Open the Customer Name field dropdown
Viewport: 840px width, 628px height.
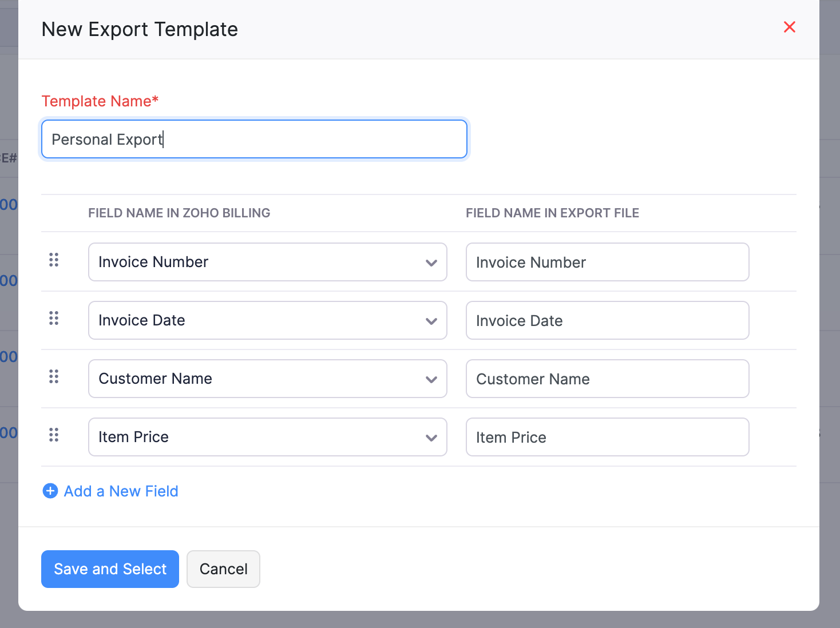coord(267,379)
